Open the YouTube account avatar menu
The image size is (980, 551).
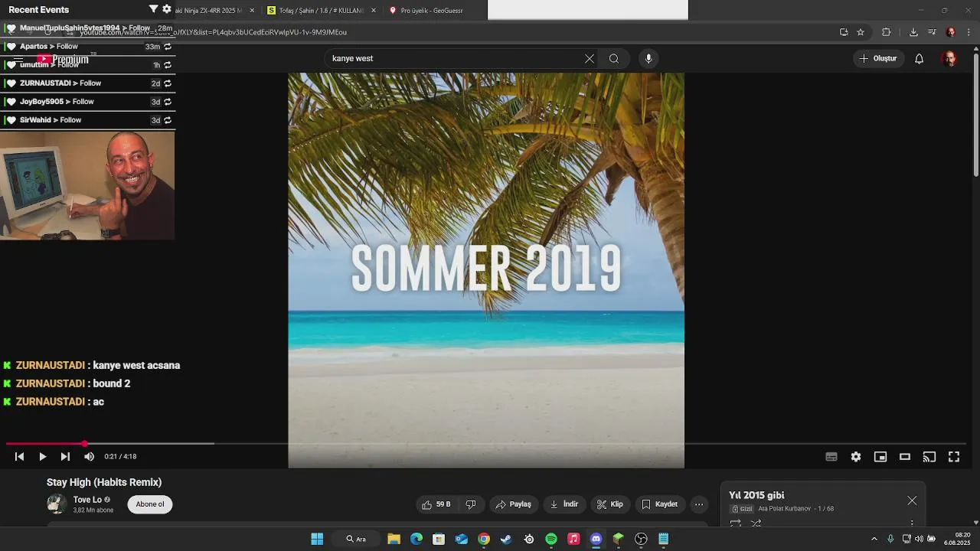949,59
